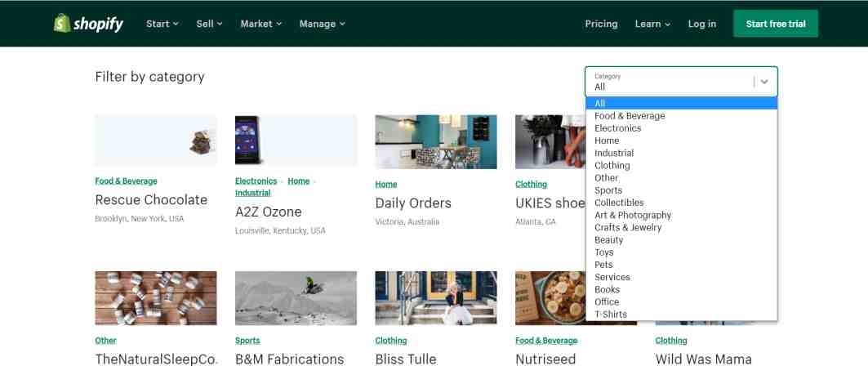Select Home in the category list
868x366 pixels.
click(x=682, y=141)
